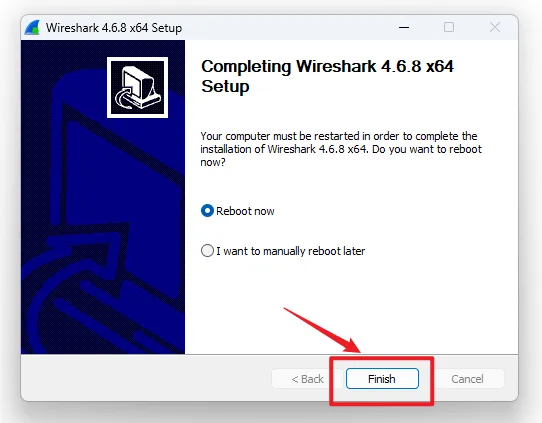542x423 pixels.
Task: Click empty title bar area beside title
Action: [x=287, y=27]
